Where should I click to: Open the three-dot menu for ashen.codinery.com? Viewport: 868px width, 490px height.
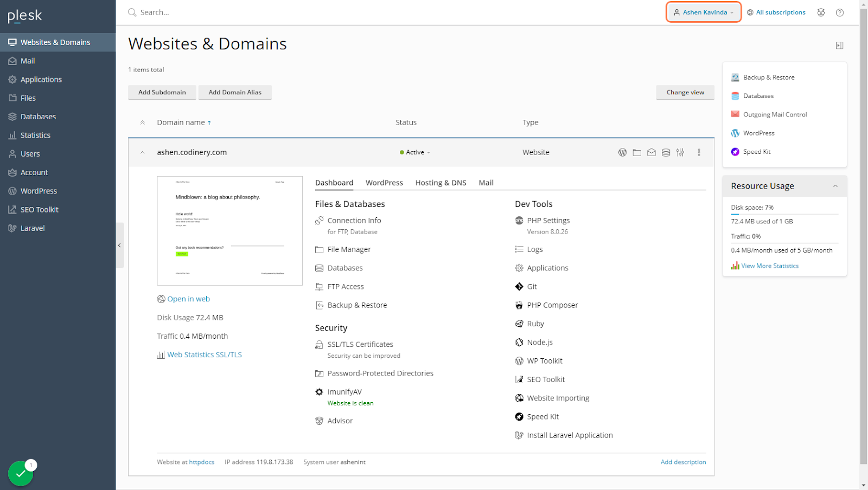click(699, 152)
